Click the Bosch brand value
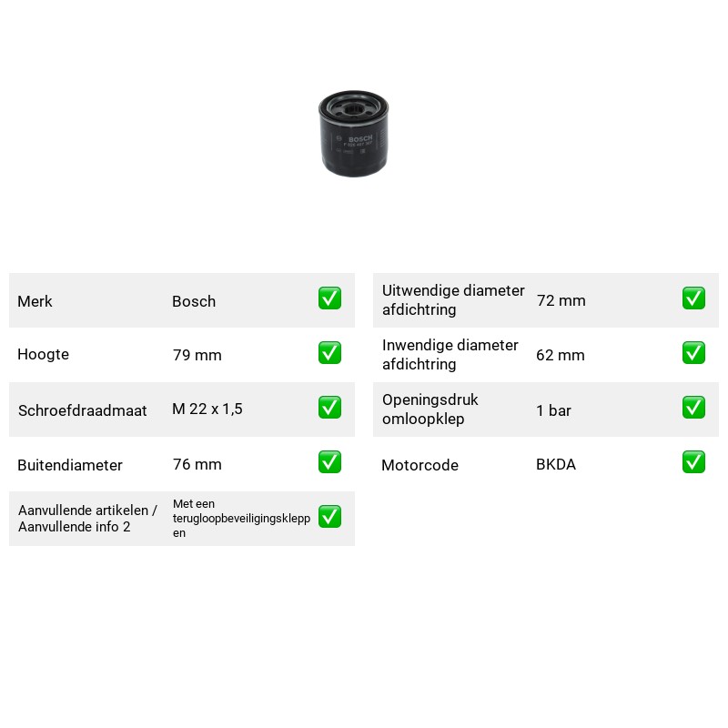The height and width of the screenshot is (728, 728). (194, 301)
